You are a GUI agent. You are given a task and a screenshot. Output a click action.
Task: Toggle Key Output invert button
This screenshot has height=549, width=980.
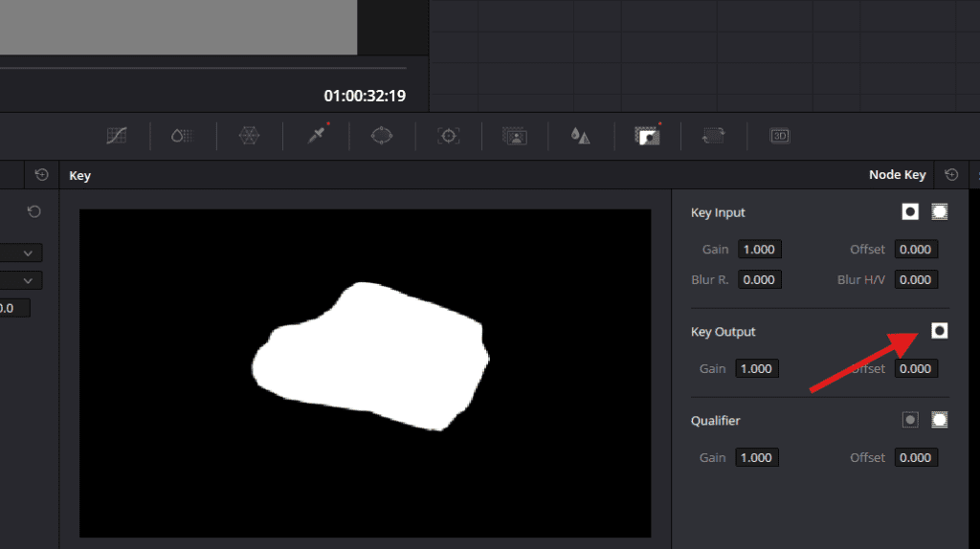pos(940,331)
